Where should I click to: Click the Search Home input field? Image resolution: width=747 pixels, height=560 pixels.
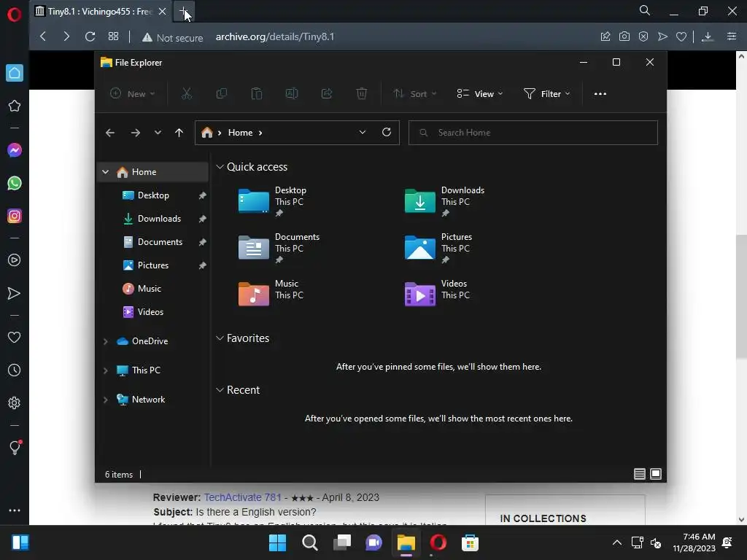point(533,133)
